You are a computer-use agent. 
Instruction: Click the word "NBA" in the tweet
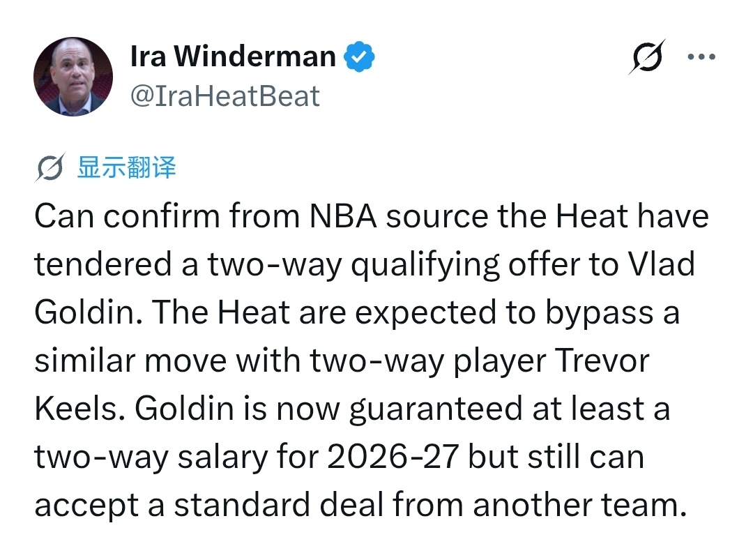[343, 216]
